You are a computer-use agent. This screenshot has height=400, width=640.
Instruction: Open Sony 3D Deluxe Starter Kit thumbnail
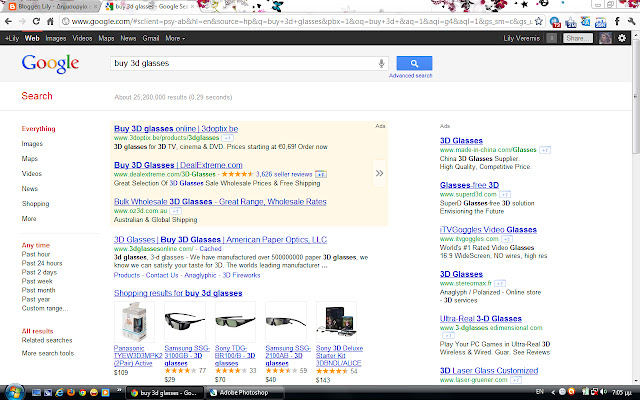point(336,322)
